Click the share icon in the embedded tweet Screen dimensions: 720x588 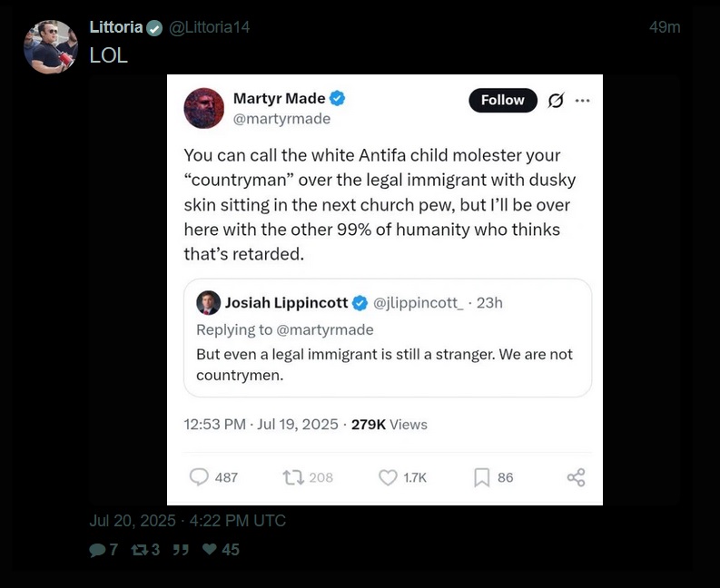point(576,477)
